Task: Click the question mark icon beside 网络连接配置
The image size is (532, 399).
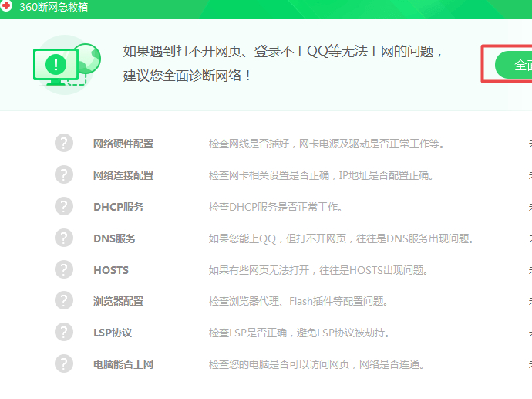Action: [64, 174]
